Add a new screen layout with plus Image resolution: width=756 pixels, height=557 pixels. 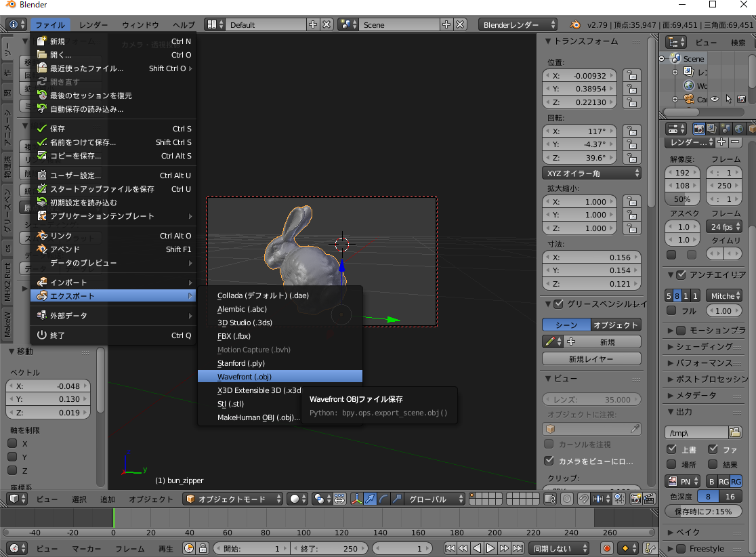tap(313, 24)
